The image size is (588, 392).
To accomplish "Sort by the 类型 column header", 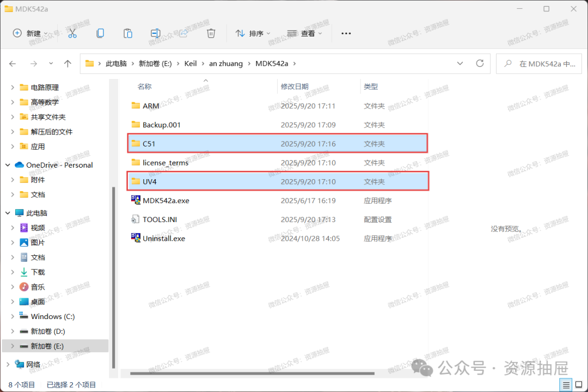I will point(371,87).
